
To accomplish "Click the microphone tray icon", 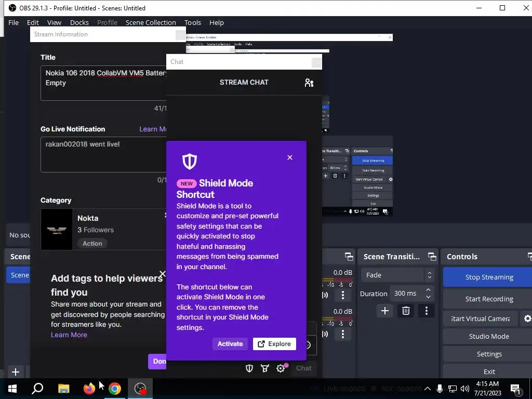I will point(440,389).
